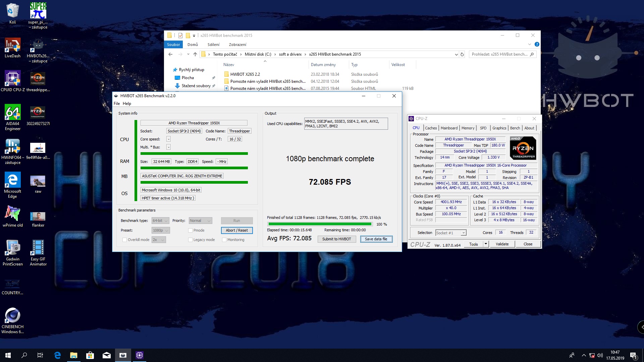
Task: Go up one folder in Explorer
Action: click(195, 54)
